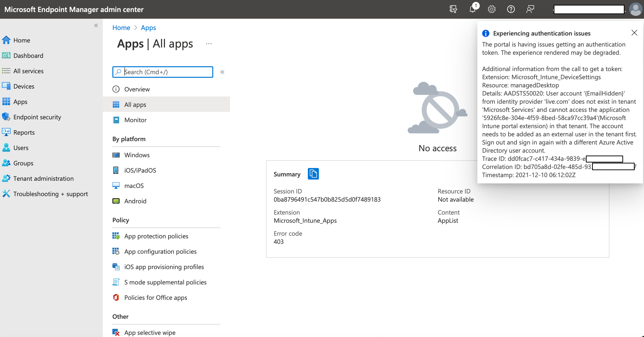This screenshot has height=337, width=644.
Task: Click the help question mark icon
Action: [511, 9]
